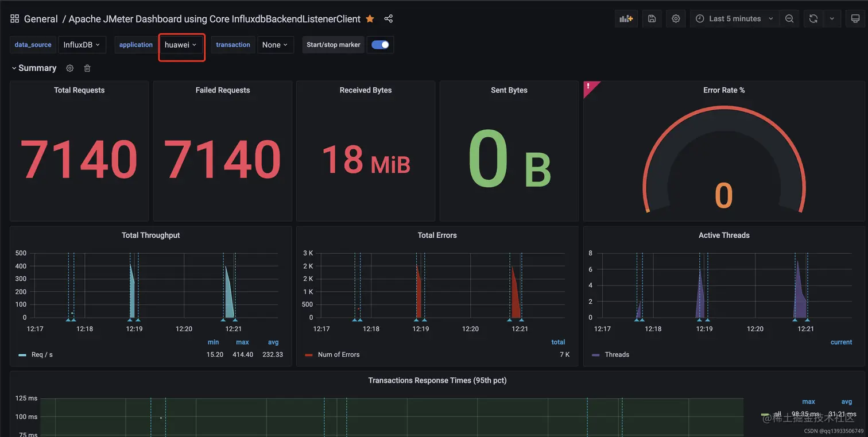Viewport: 868px width, 437px height.
Task: Click the 232.33 avg throughput value
Action: (273, 355)
